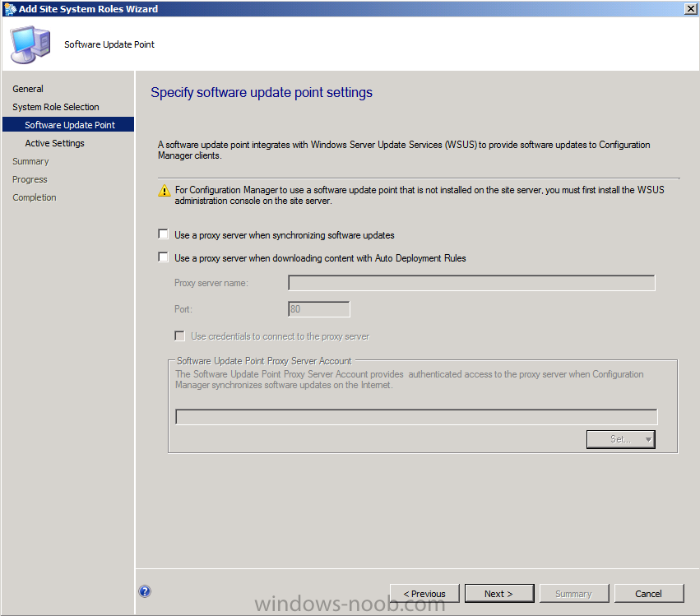Viewport: 700px width, 616px height.
Task: Open the System Role Selection step
Action: (x=56, y=107)
